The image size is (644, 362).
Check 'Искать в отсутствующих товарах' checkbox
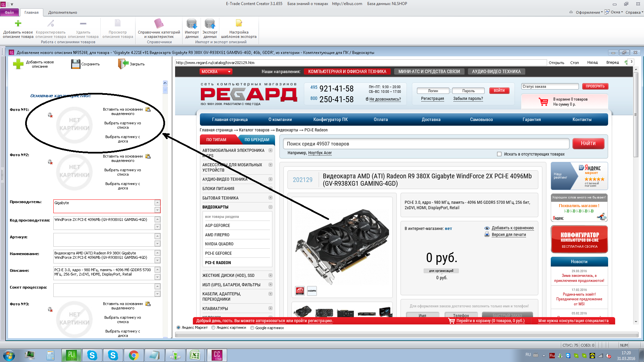[499, 154]
